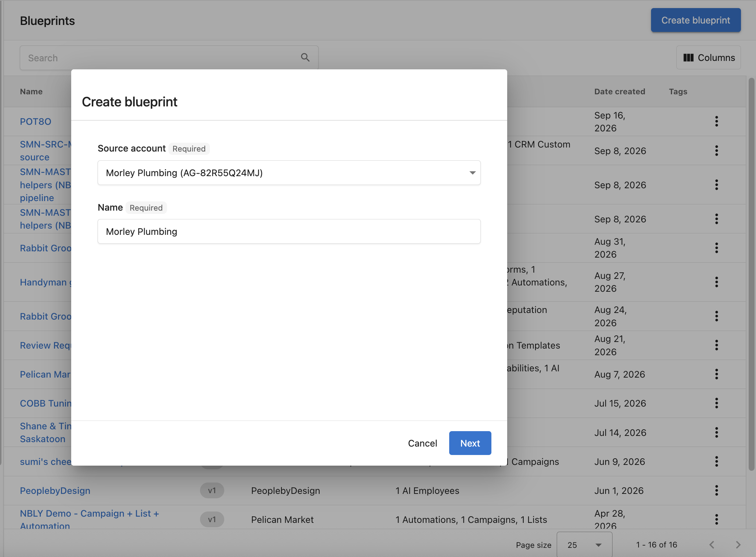Open row options for the Jul 15, 2026 blueprint
The width and height of the screenshot is (756, 557).
point(716,403)
